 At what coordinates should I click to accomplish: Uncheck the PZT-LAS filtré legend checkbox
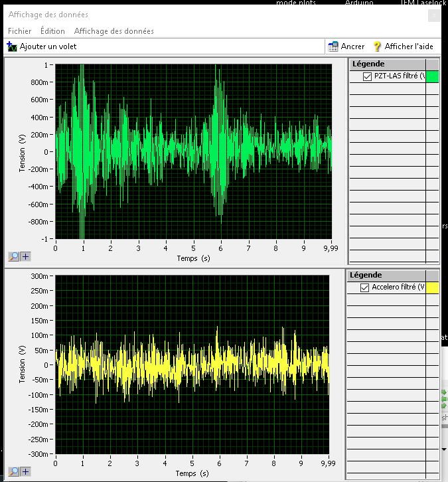[367, 76]
